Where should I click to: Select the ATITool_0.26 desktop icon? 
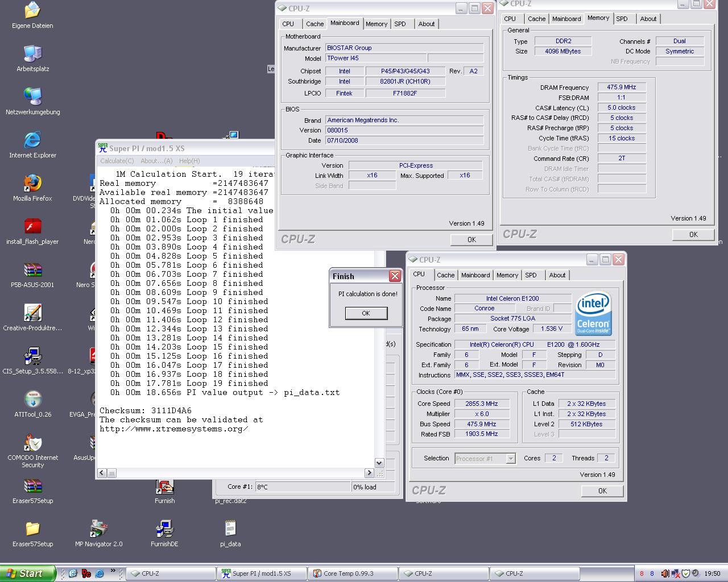click(x=32, y=404)
